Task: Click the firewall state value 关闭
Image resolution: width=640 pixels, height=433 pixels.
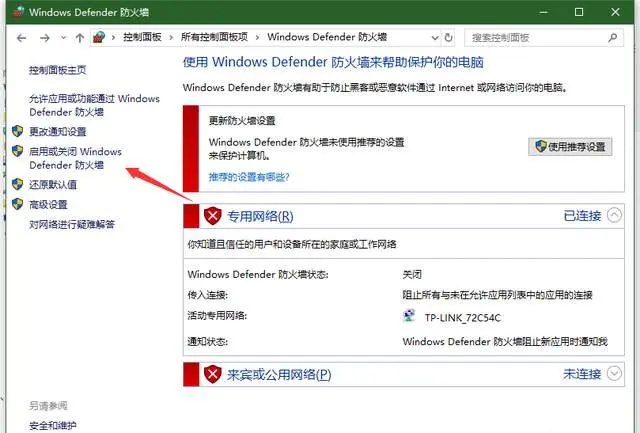Action: coord(412,274)
